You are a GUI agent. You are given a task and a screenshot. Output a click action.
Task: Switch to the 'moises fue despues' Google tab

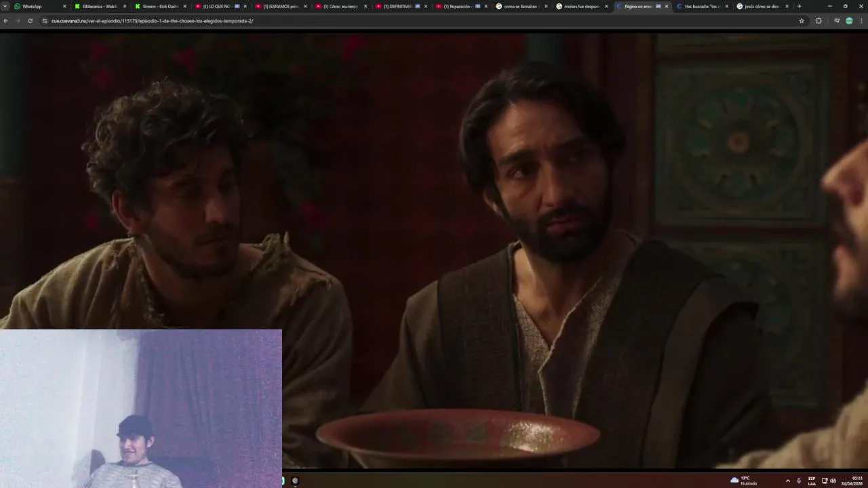(582, 6)
